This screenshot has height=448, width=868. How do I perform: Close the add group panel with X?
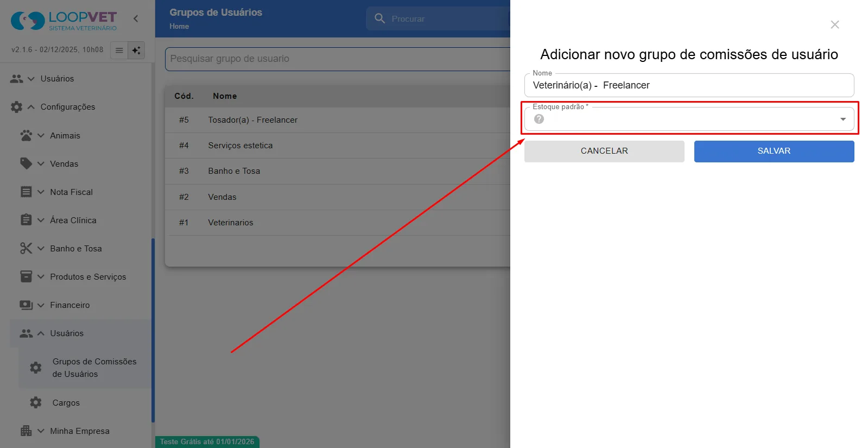(x=835, y=24)
